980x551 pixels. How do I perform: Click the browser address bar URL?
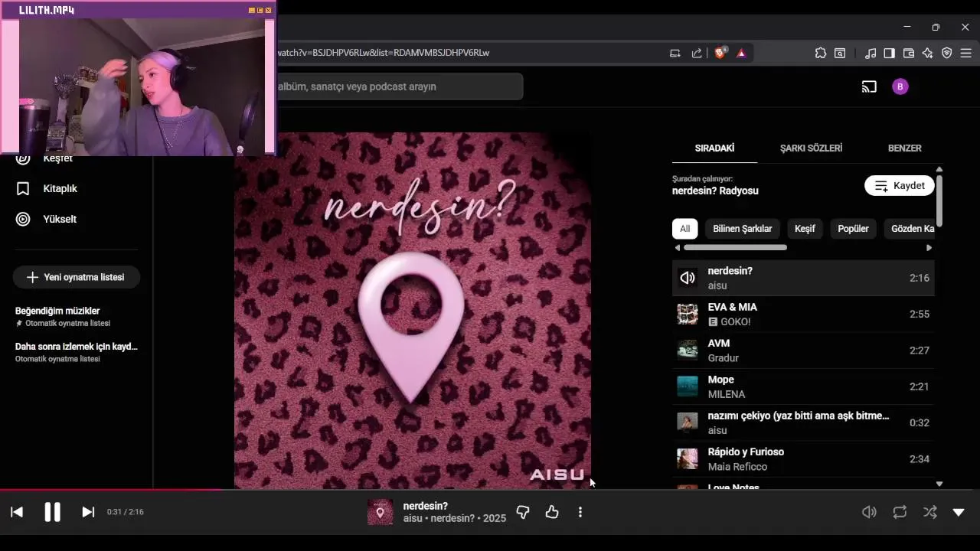click(383, 53)
